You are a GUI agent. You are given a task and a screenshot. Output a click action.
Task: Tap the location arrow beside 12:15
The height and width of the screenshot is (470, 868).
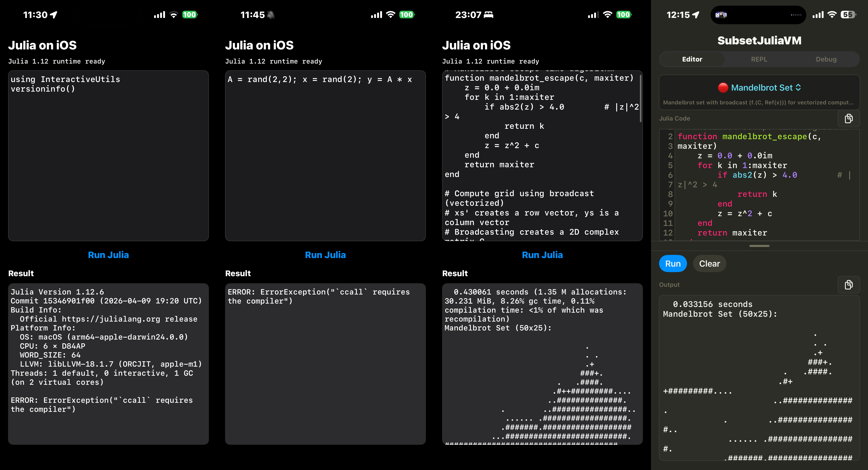(695, 15)
